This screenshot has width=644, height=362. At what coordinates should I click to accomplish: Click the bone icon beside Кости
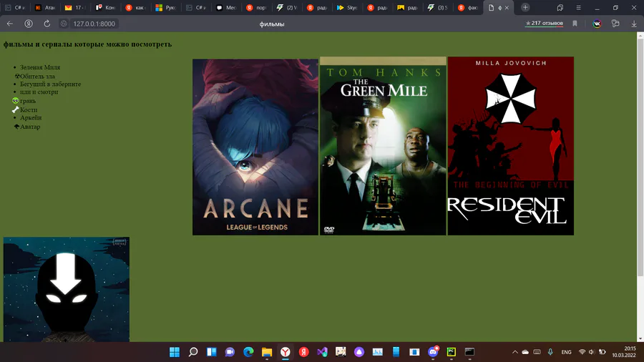point(16,109)
